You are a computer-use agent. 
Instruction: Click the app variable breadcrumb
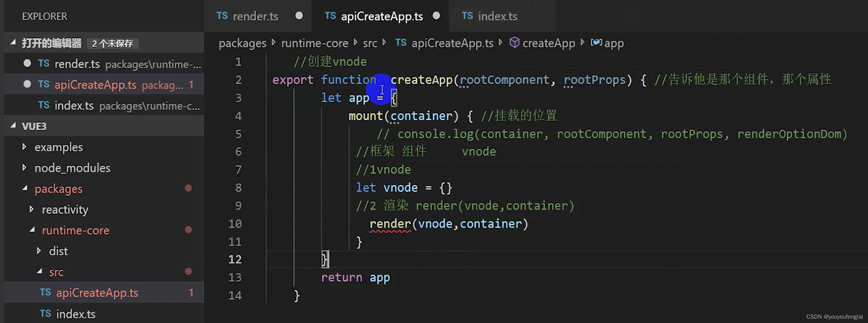614,43
